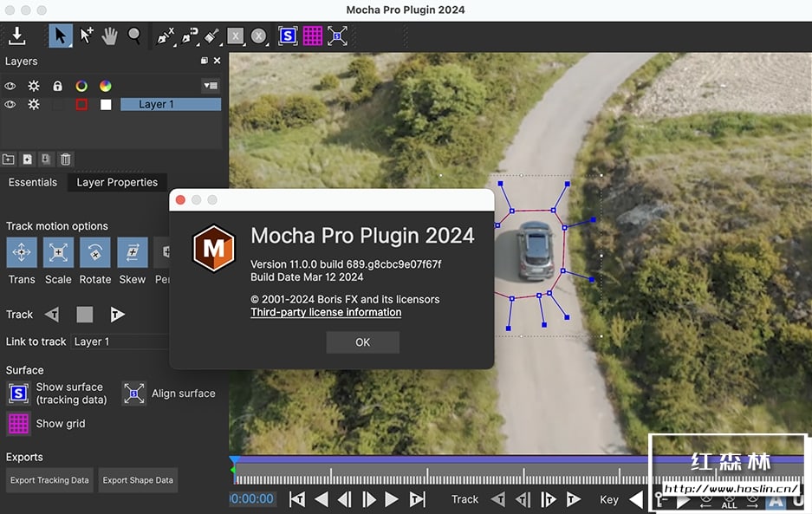
Task: Click Align Surface icon in top toolbar
Action: pyautogui.click(x=337, y=36)
